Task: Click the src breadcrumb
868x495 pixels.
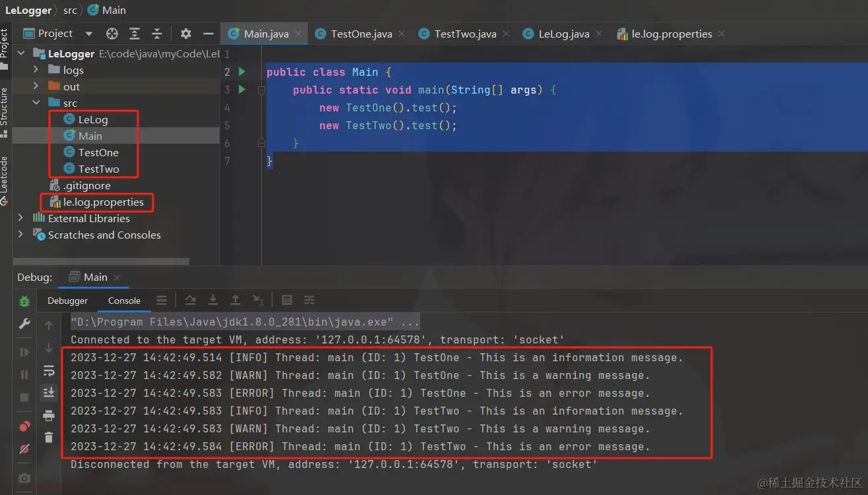Action: 70,10
